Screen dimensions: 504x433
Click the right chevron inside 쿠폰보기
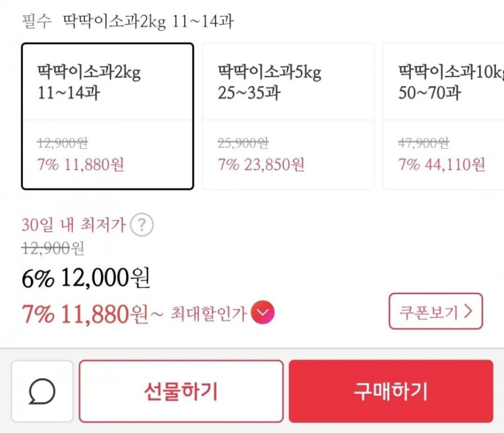[x=468, y=311]
